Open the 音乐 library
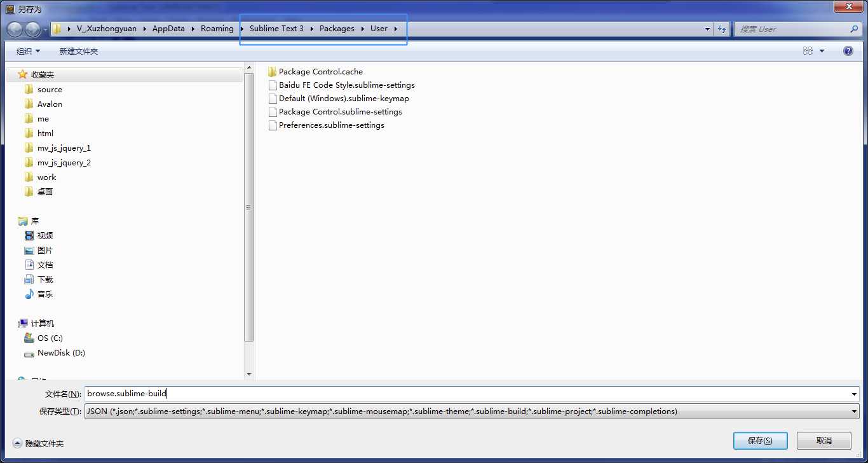 click(x=44, y=294)
